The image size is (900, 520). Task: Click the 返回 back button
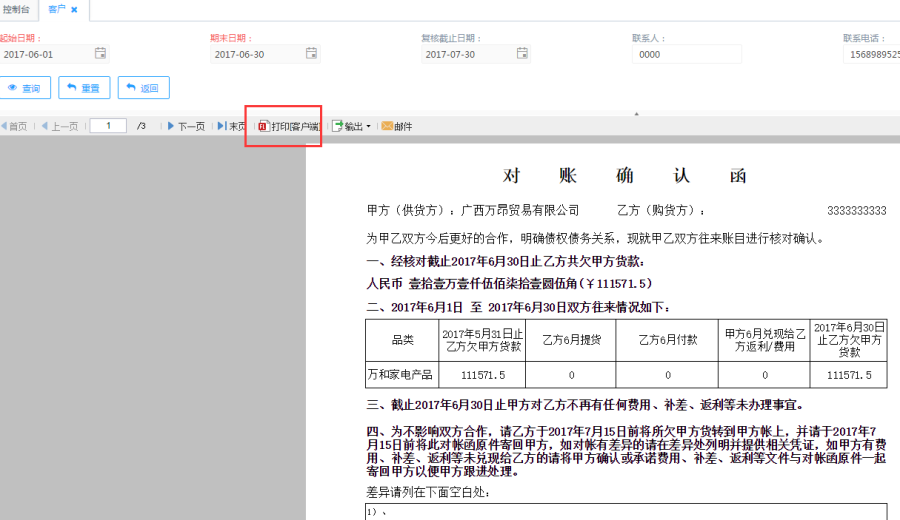[x=143, y=88]
